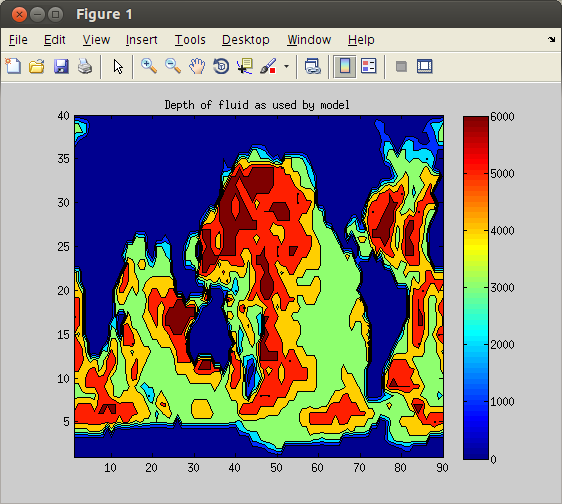Expand the toolbar dock arrow at right

click(552, 39)
